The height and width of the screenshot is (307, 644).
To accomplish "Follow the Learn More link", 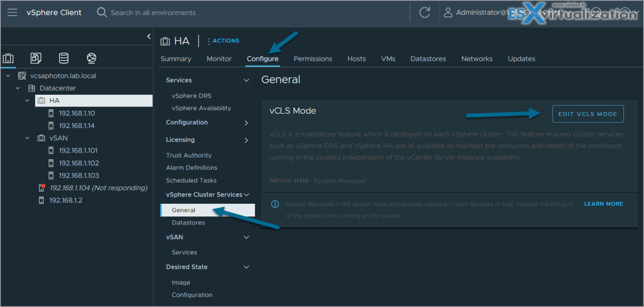I will point(603,204).
